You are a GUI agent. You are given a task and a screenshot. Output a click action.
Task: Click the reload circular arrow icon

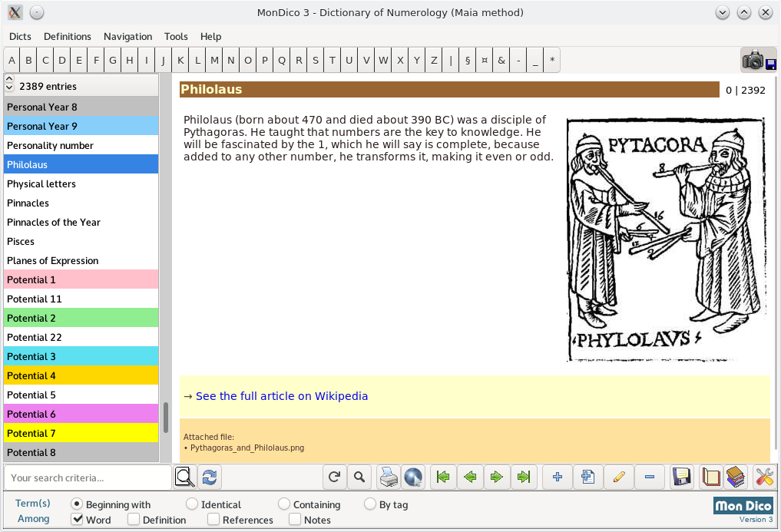(x=334, y=477)
